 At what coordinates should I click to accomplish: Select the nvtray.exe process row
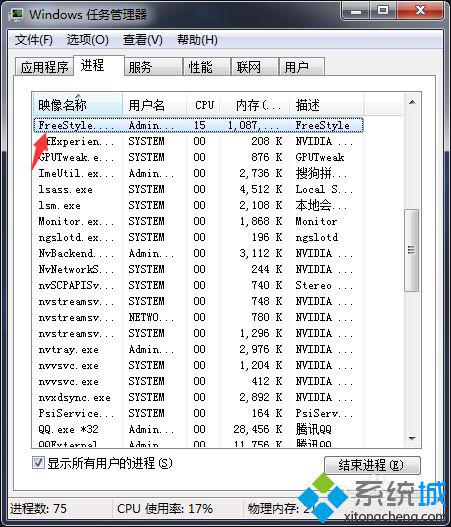click(x=198, y=349)
